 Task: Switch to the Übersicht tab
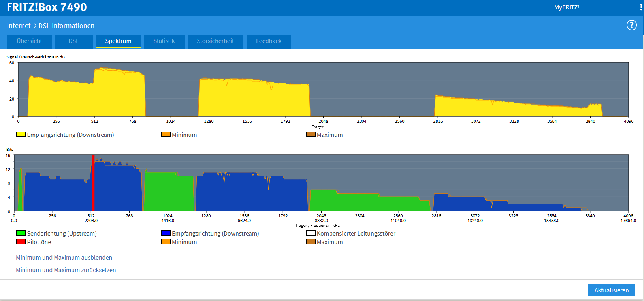coord(30,41)
